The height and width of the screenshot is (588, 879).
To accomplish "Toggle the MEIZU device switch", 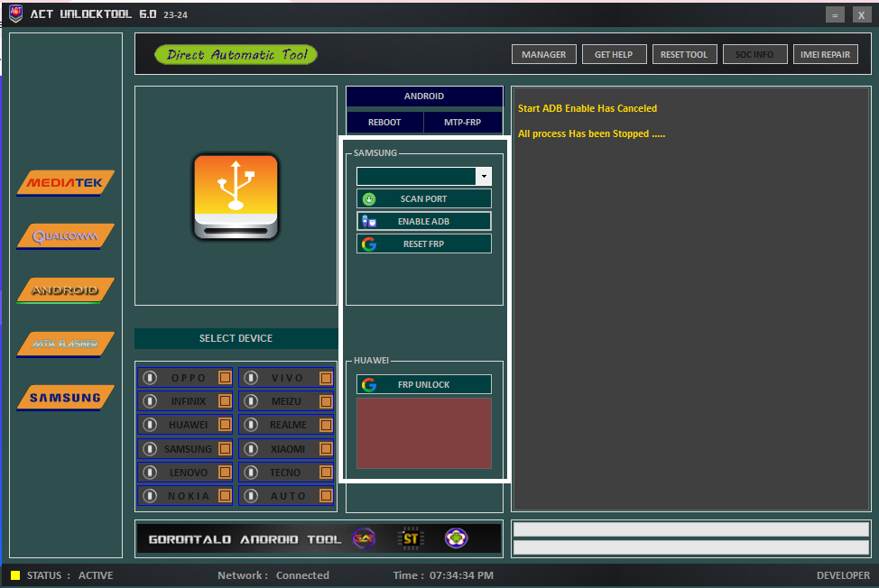I will (x=251, y=401).
